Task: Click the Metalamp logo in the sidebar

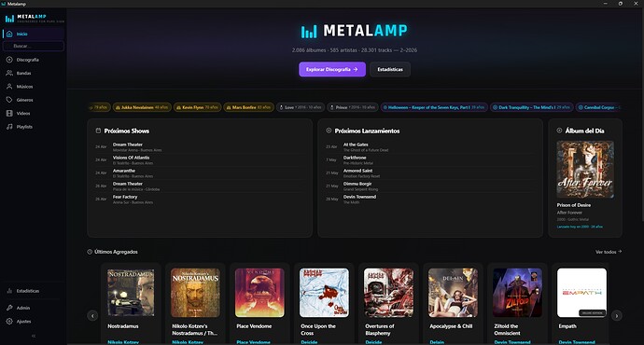Action: point(35,19)
